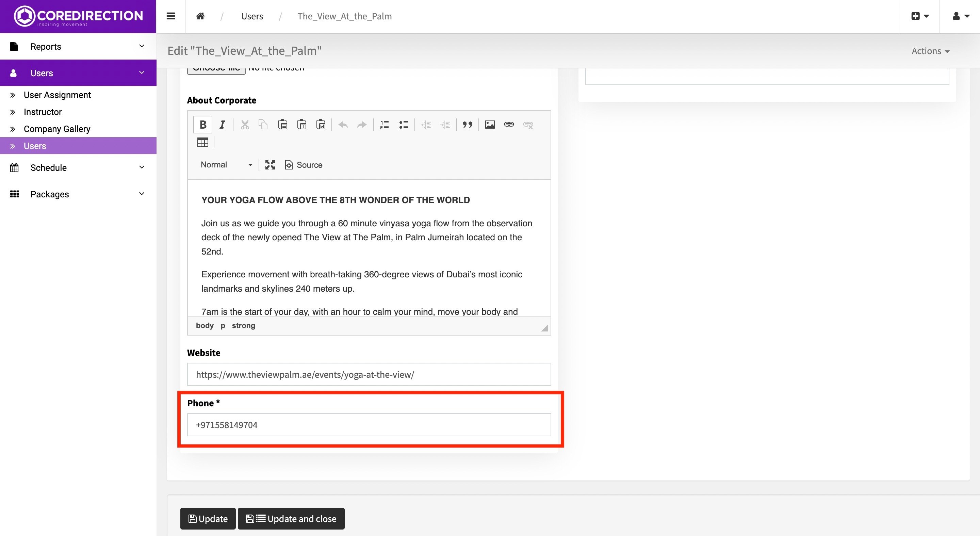
Task: Focus the Phone number input field
Action: coord(369,425)
